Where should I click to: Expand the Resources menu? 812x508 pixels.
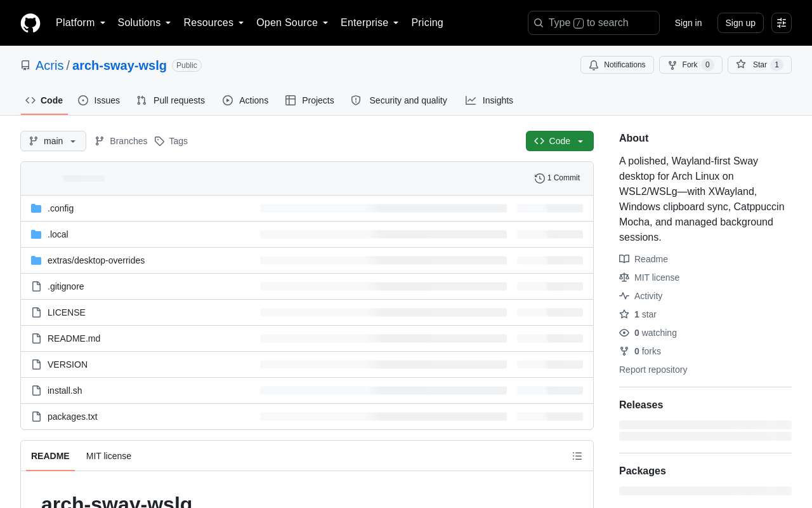pos(214,23)
